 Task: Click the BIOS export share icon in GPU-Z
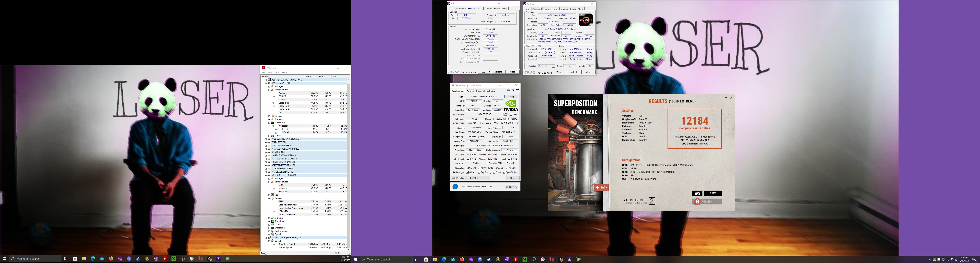tap(505, 114)
